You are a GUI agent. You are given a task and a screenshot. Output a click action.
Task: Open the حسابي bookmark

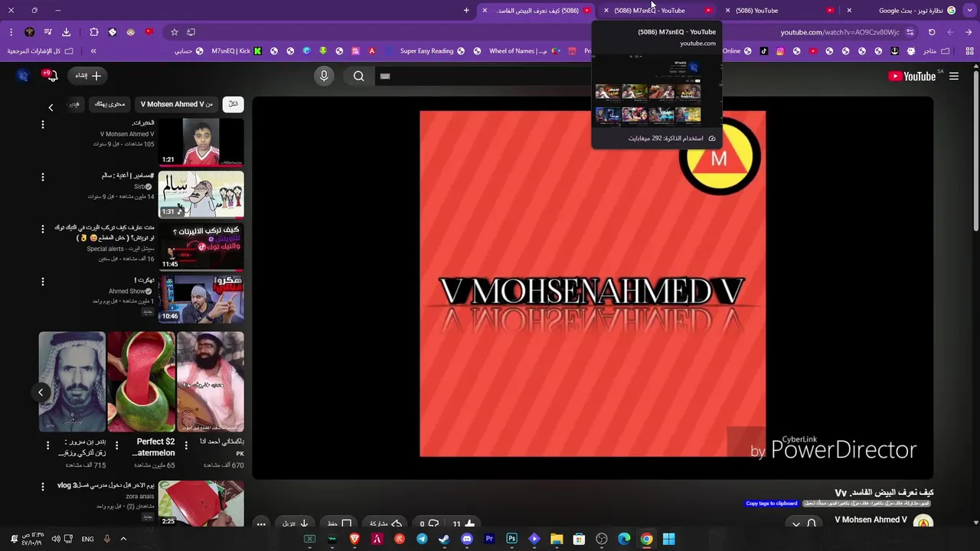point(188,51)
